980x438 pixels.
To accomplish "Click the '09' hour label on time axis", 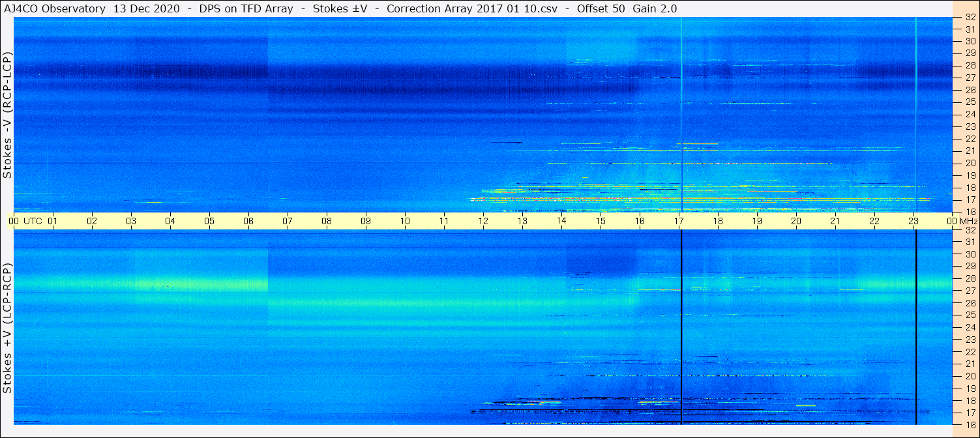I will point(366,221).
